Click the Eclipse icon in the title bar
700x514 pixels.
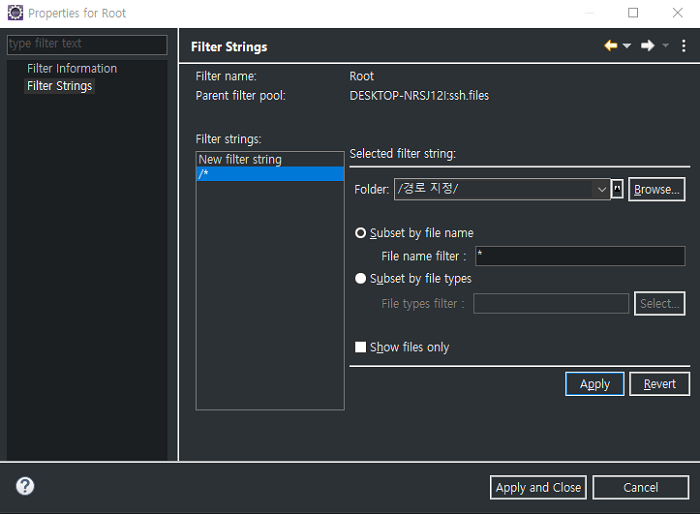coord(14,13)
